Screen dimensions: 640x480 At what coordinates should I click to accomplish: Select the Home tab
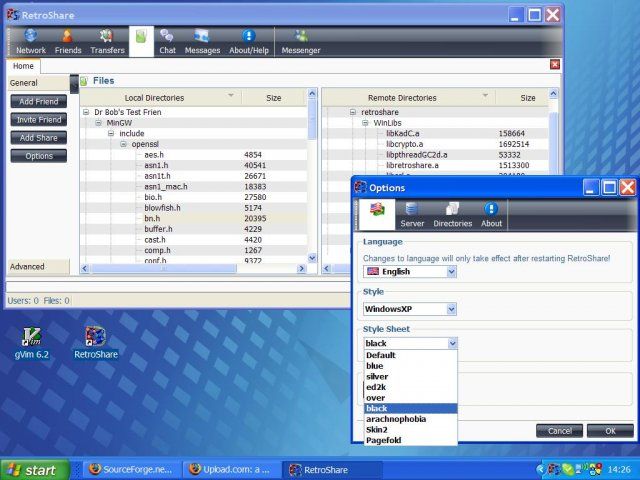click(x=23, y=66)
